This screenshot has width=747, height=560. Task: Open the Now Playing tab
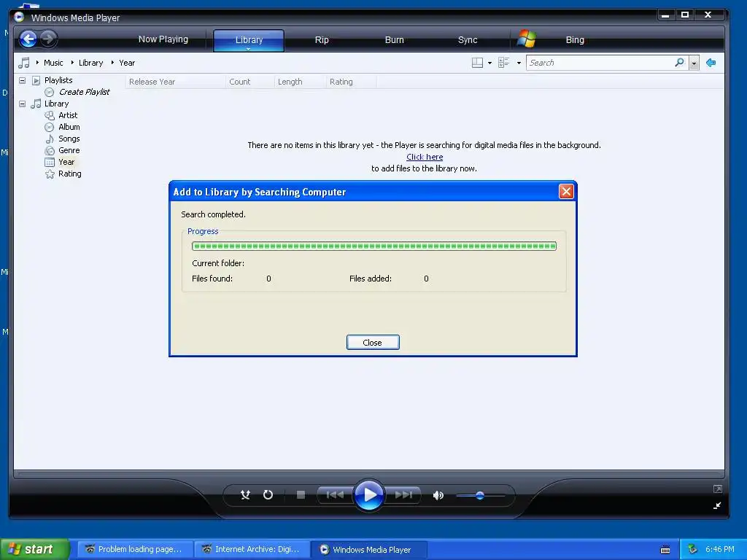(x=163, y=39)
